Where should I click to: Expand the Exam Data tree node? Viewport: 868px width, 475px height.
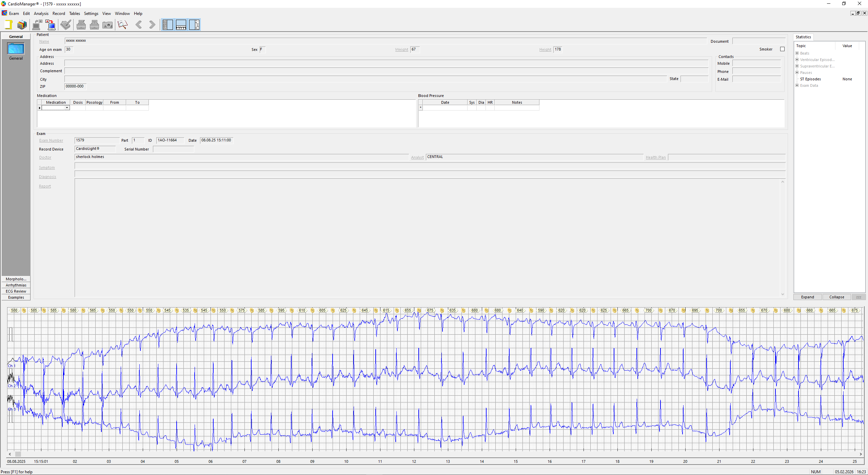797,85
